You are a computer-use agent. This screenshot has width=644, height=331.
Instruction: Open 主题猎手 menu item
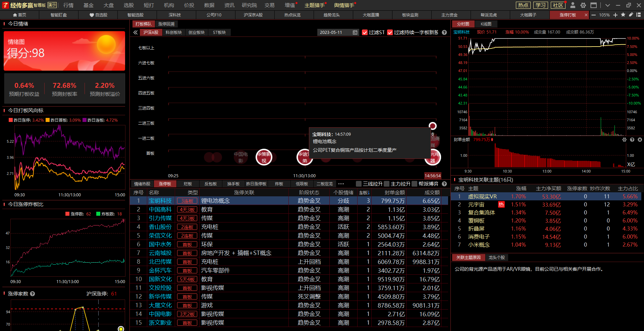tap(315, 5)
